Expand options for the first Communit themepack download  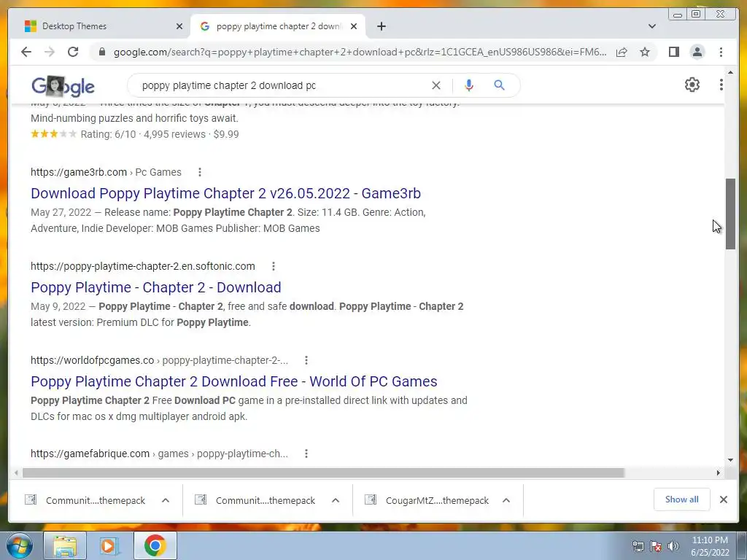(x=166, y=500)
